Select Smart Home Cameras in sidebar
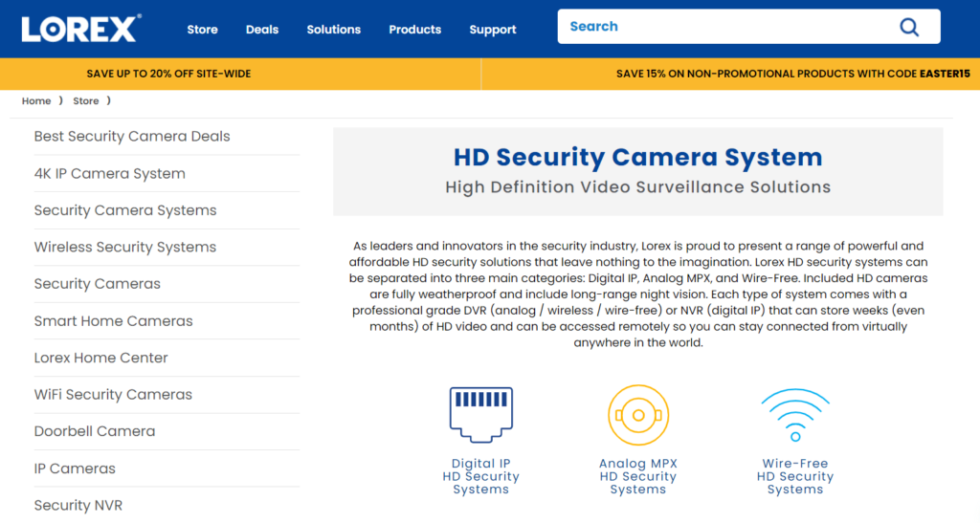 (113, 321)
